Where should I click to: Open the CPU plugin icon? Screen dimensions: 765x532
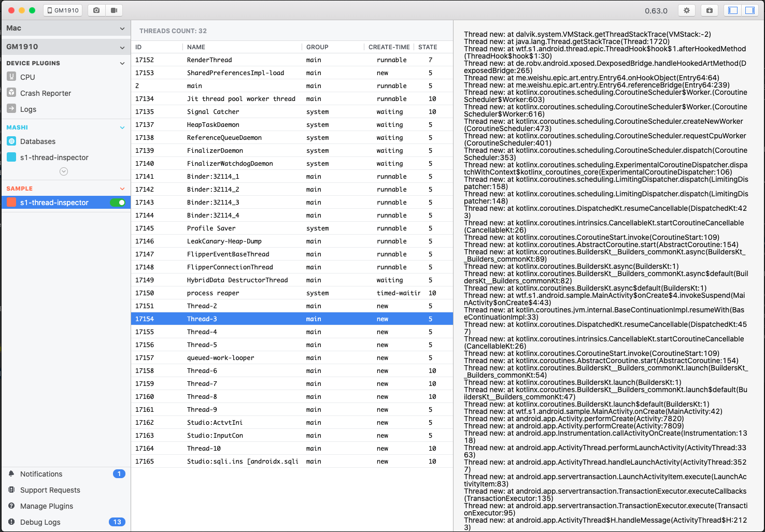11,77
